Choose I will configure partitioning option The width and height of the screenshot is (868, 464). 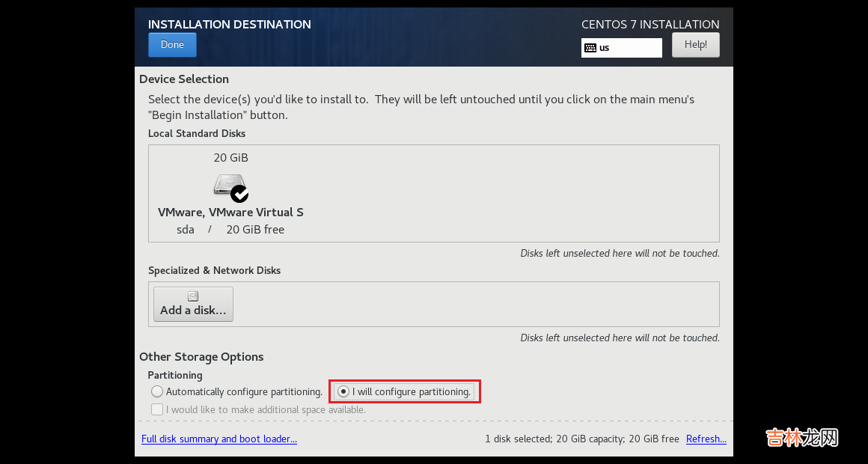coord(343,391)
